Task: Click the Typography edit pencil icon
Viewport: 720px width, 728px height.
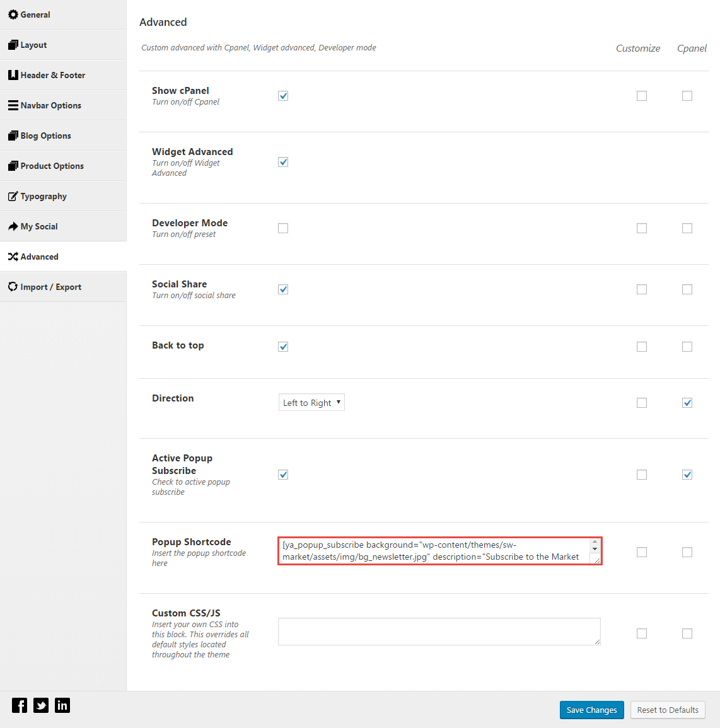Action: pyautogui.click(x=13, y=196)
